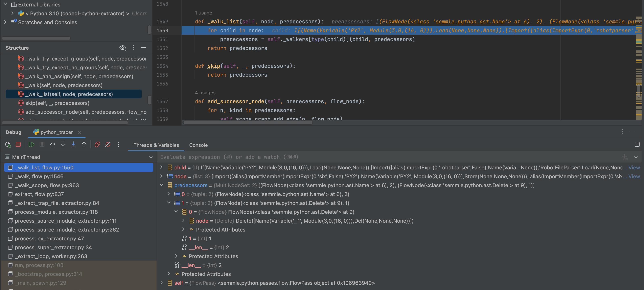Screen dimensions: 644x290
Task: Open more debug toolbar actions
Action: coord(118,145)
